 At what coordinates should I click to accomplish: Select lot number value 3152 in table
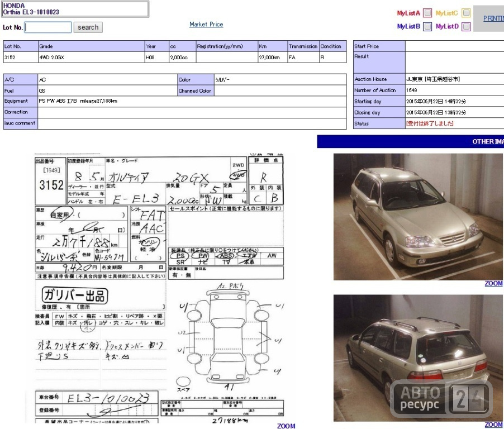click(x=9, y=57)
